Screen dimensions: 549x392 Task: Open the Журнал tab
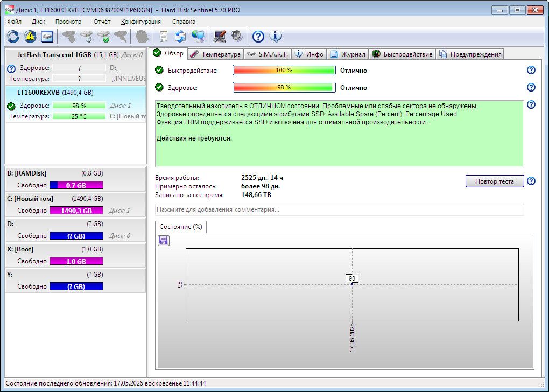click(x=348, y=54)
